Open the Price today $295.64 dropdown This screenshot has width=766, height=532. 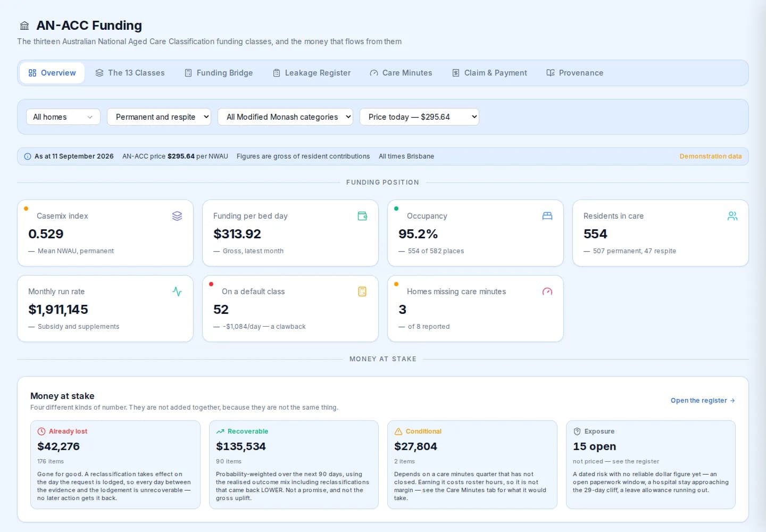click(x=419, y=117)
